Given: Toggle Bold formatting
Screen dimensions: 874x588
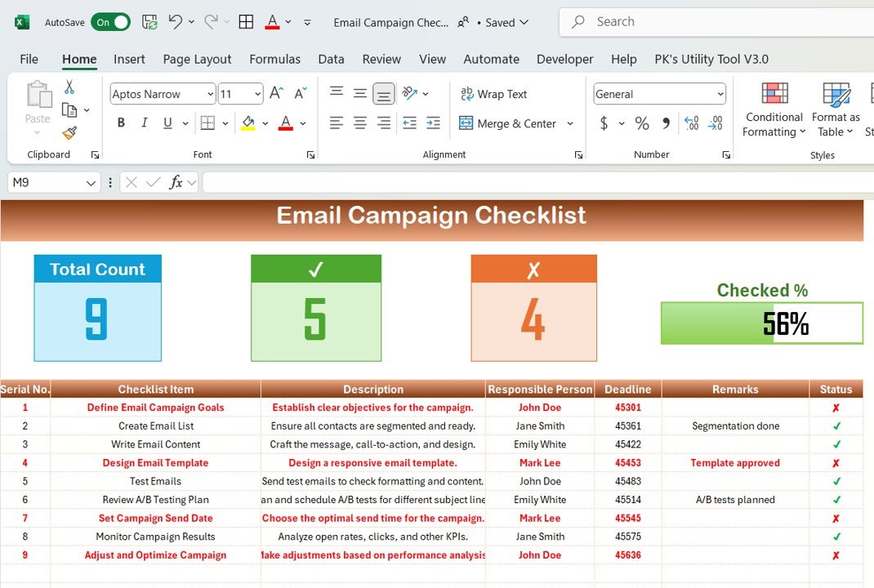Looking at the screenshot, I should [x=121, y=122].
